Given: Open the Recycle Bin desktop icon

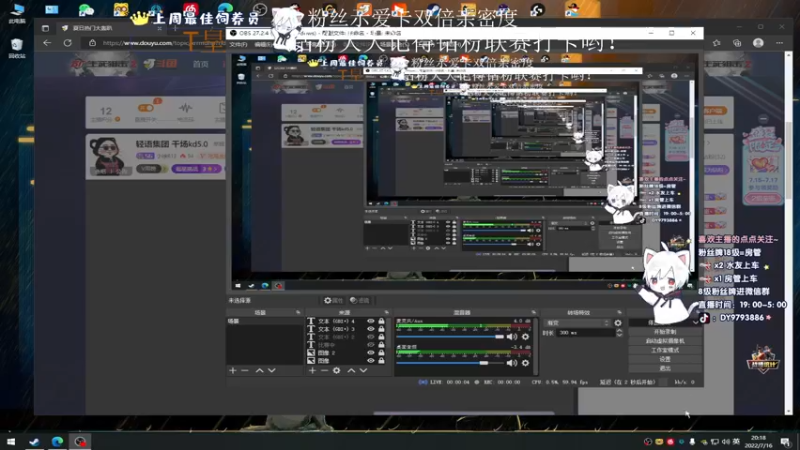Looking at the screenshot, I should tap(16, 48).
